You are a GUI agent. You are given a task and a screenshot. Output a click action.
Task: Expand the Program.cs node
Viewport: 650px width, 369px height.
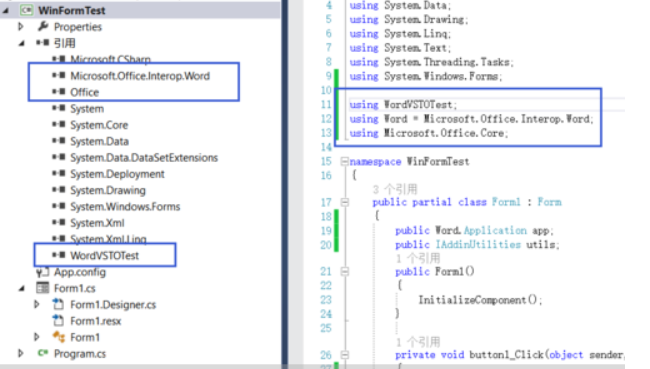click(21, 353)
